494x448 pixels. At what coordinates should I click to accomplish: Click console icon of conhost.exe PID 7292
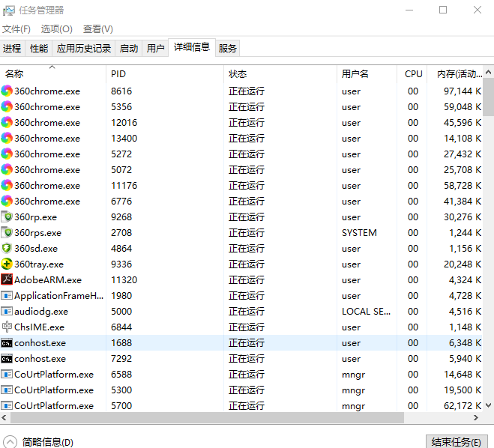[x=7, y=359]
